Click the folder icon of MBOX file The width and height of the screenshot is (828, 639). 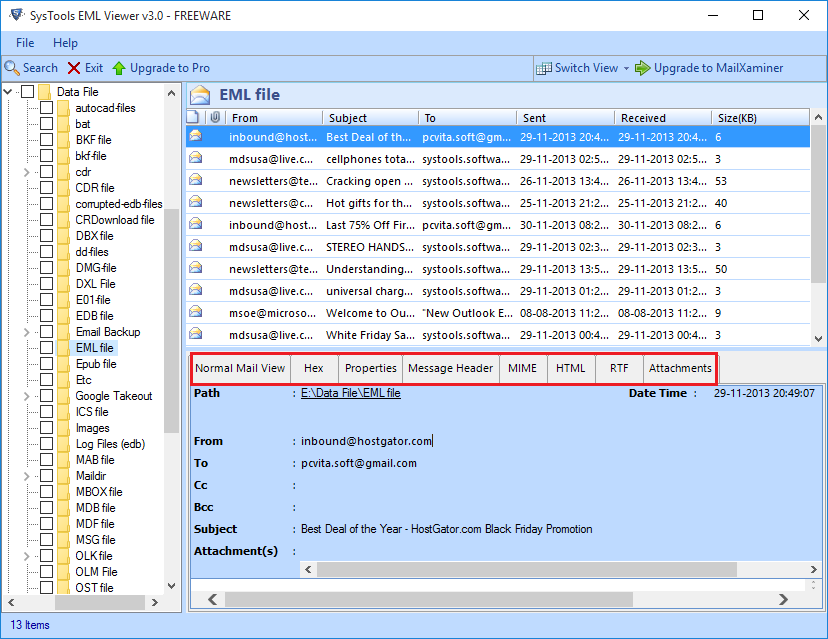coord(63,492)
